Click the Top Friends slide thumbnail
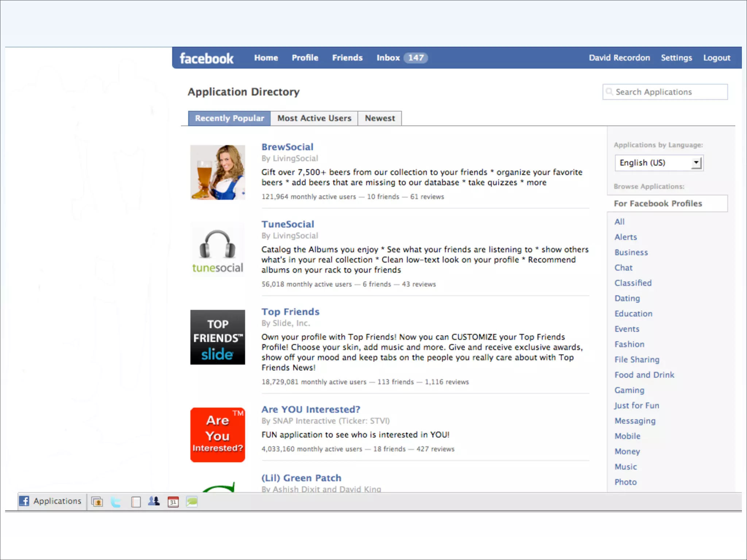The height and width of the screenshot is (560, 747). click(x=218, y=337)
